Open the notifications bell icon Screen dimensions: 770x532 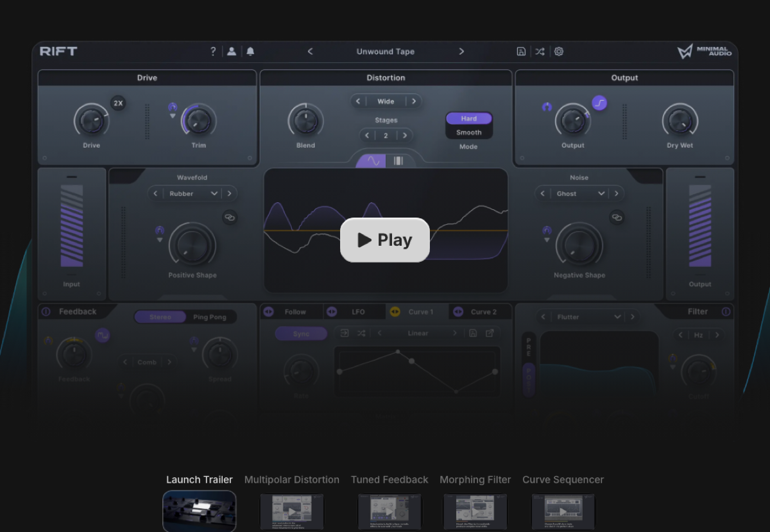tap(250, 51)
